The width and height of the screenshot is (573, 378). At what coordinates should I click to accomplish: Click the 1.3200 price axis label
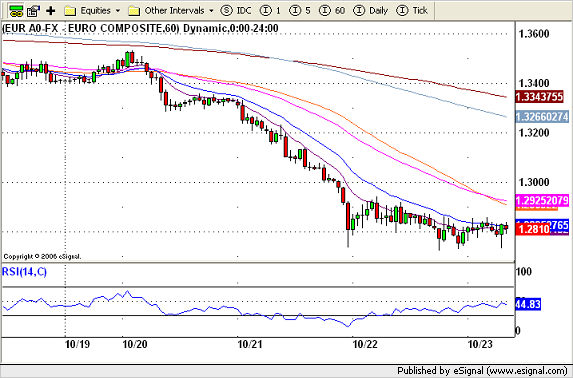coord(534,133)
